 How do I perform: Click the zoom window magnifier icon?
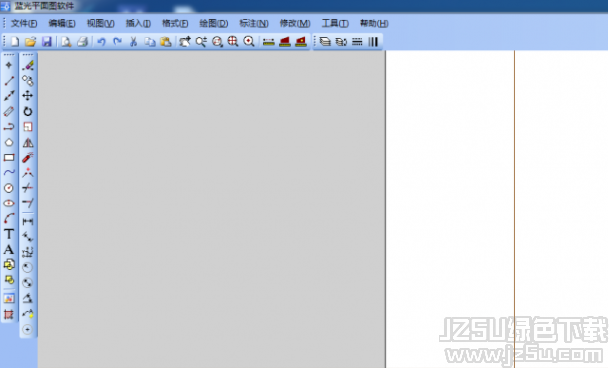tap(217, 42)
